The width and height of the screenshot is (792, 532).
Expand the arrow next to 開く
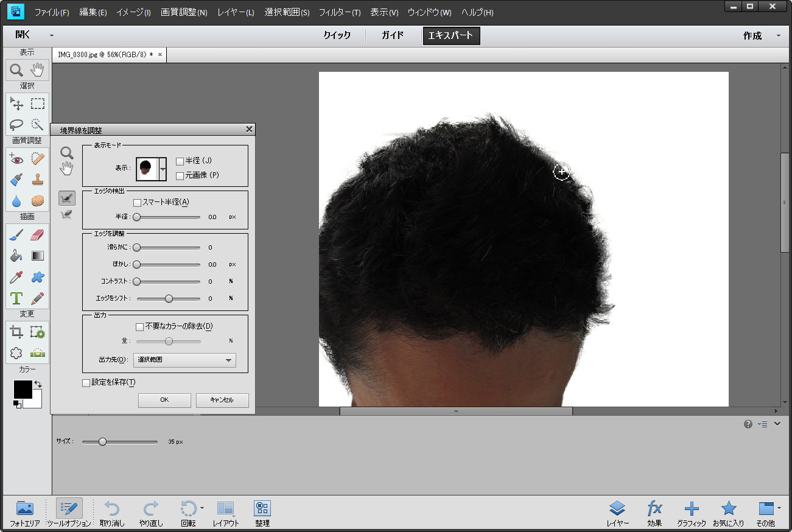[x=52, y=35]
